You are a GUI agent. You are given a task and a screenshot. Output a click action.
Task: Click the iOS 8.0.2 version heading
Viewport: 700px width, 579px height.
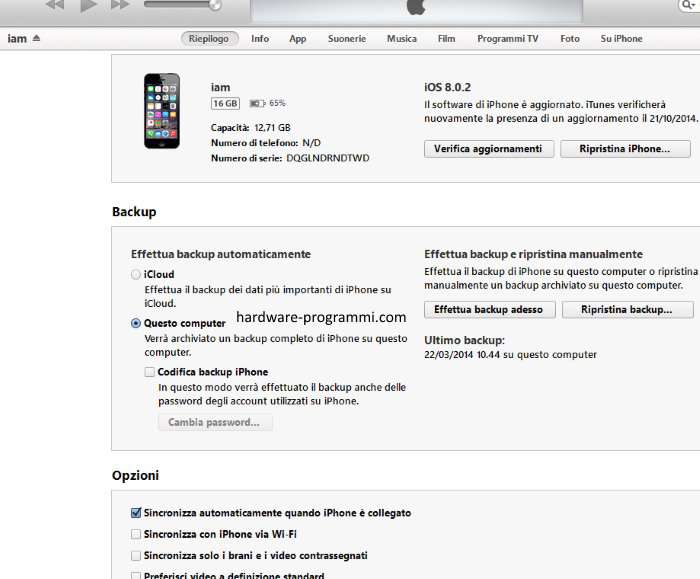(x=447, y=87)
